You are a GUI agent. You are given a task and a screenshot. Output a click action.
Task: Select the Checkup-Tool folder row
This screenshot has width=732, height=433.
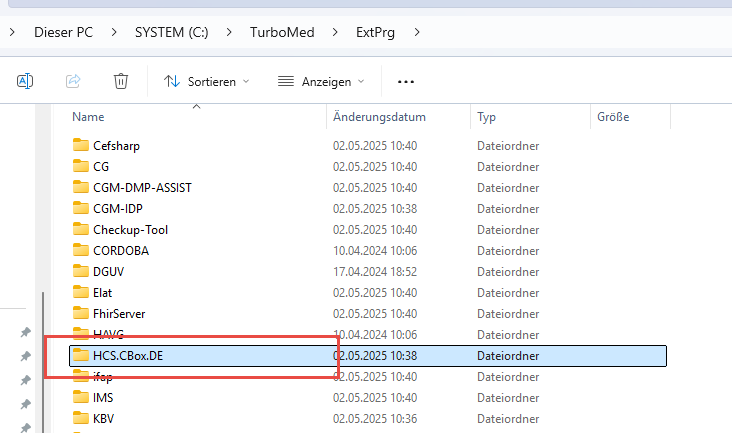tap(130, 230)
